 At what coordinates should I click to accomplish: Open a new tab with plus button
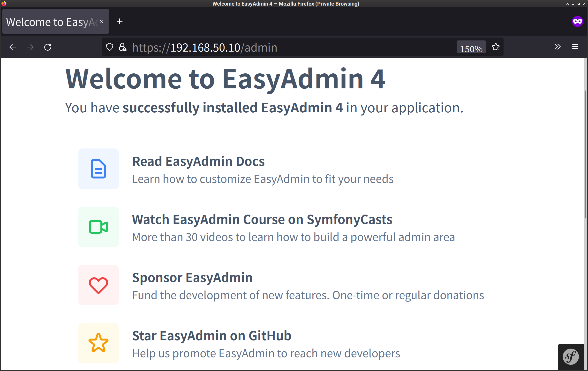(x=119, y=22)
